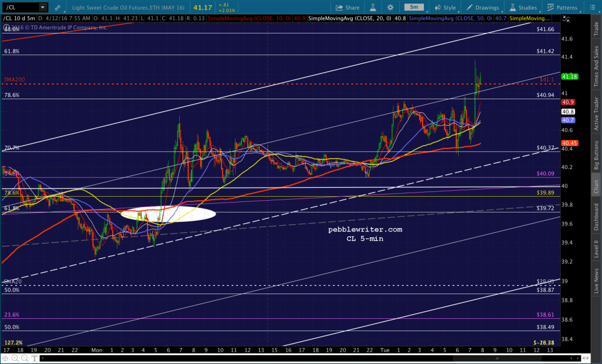Open chart settings gear icon
The height and width of the screenshot is (364, 602).
pyautogui.click(x=390, y=7)
